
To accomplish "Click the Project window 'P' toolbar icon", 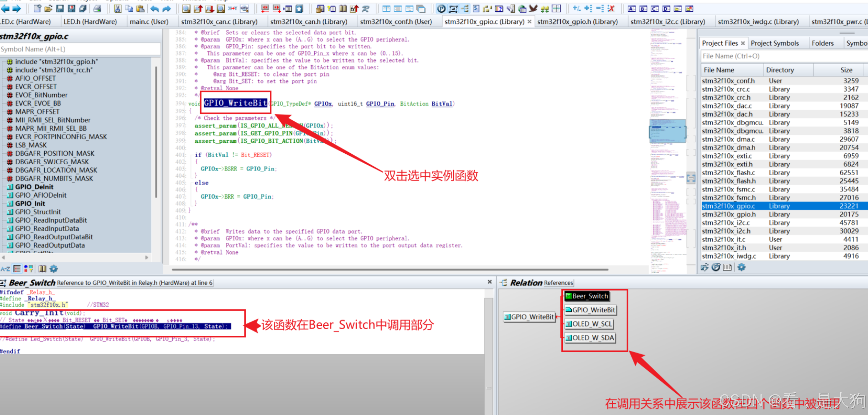I will [441, 8].
